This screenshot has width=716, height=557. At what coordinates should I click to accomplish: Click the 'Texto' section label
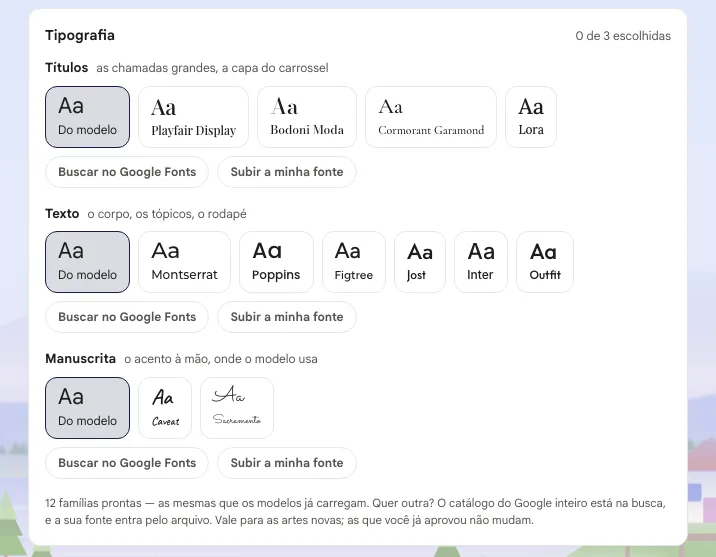click(62, 214)
